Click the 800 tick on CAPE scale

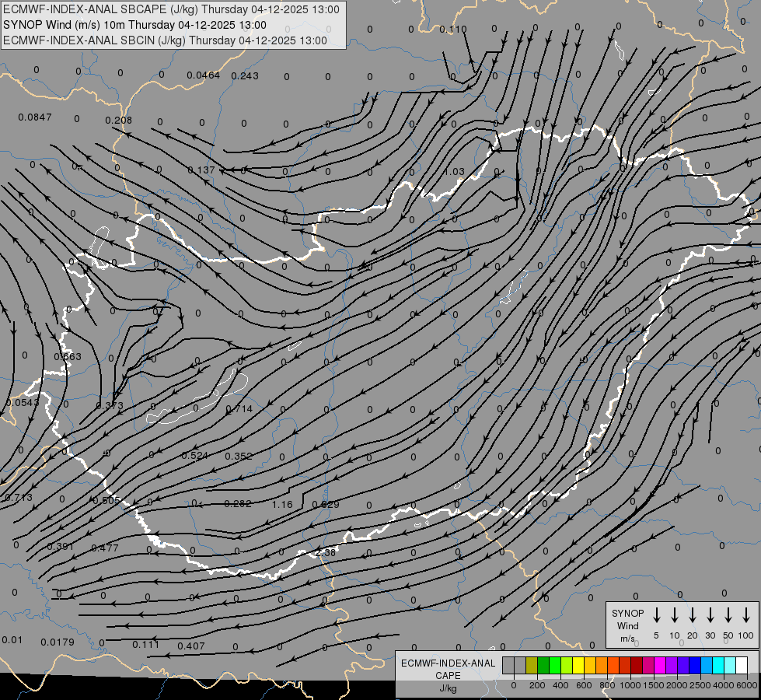click(x=607, y=685)
